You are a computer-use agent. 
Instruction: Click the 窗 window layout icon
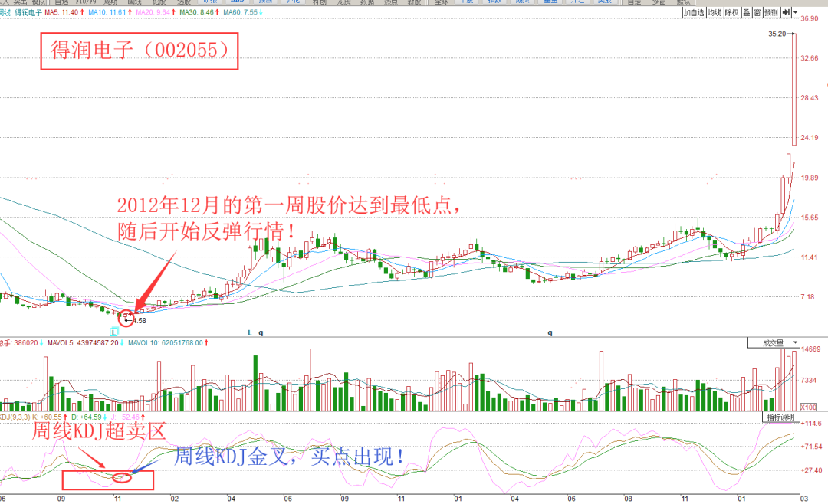point(757,12)
